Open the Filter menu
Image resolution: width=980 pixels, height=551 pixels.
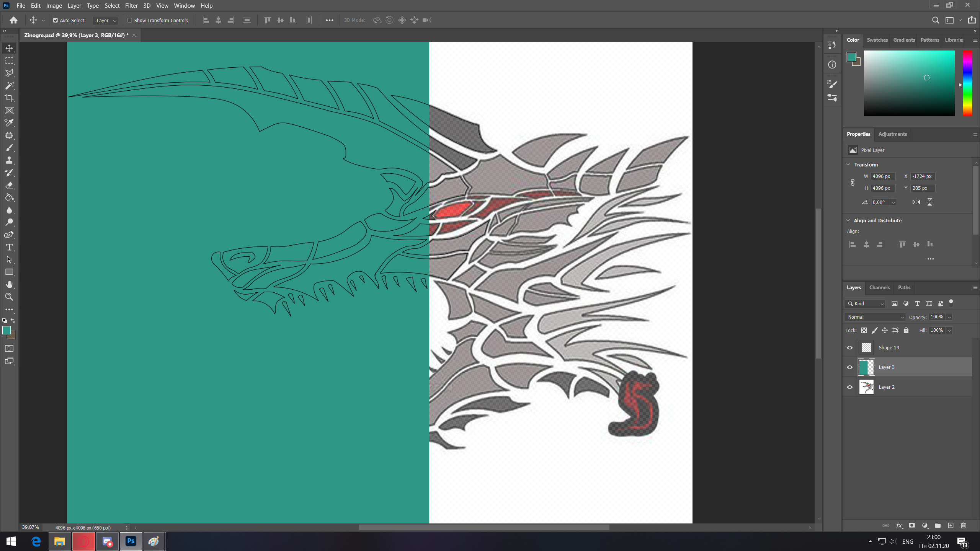click(x=131, y=6)
